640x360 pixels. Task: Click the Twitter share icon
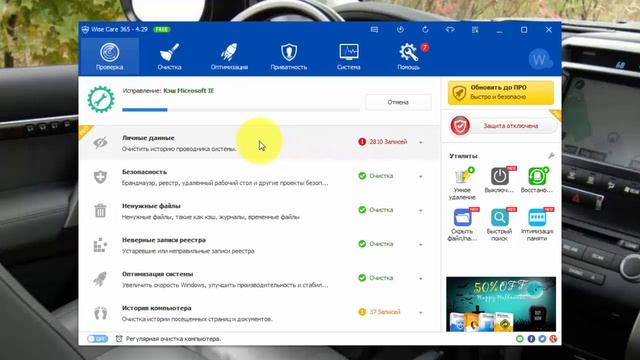(x=542, y=339)
